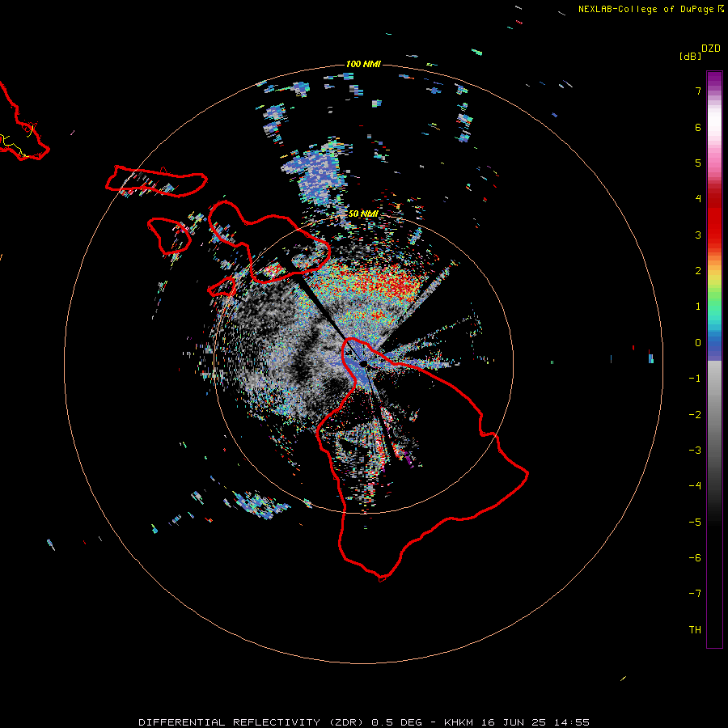The height and width of the screenshot is (728, 728).
Task: Click the 6 value on color scale
Action: 698,127
